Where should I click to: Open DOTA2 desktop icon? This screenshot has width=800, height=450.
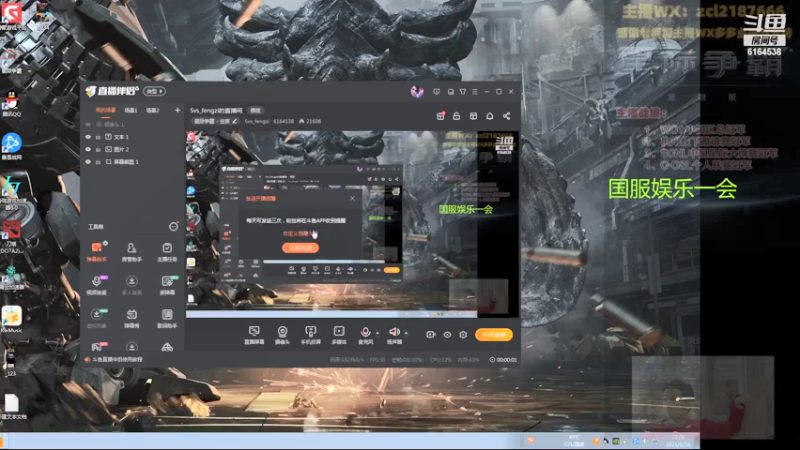(x=11, y=238)
